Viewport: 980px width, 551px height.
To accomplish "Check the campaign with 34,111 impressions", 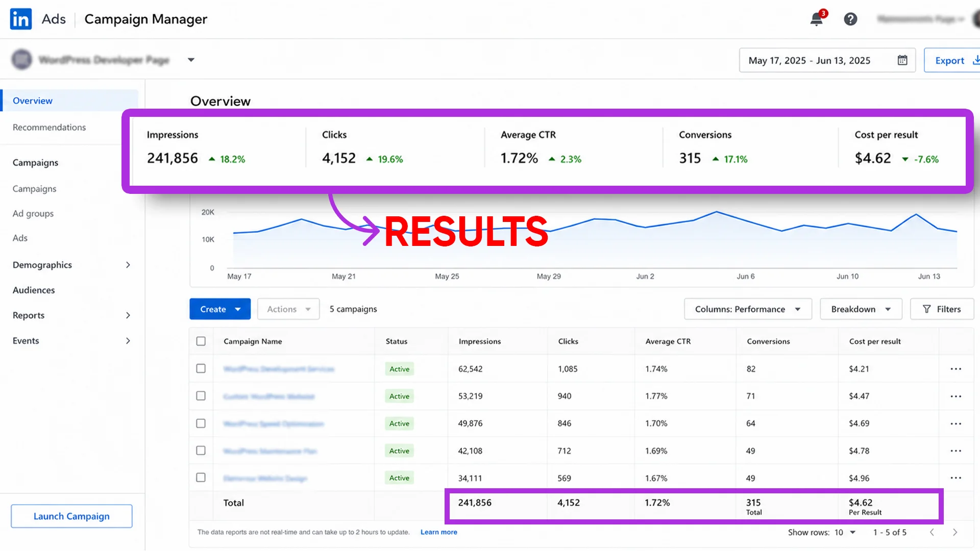I will (201, 478).
